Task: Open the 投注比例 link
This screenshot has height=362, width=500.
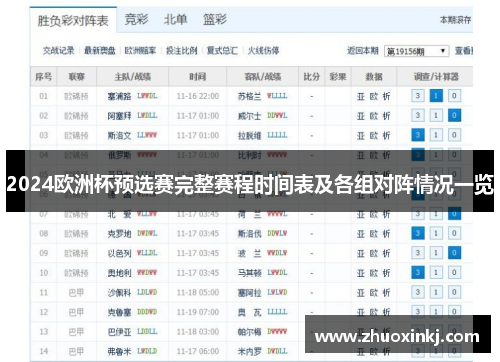Action: coord(181,51)
